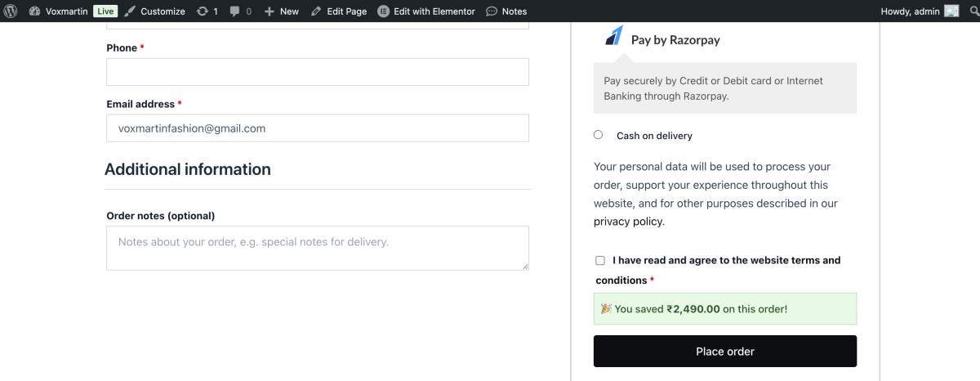Click the plus icon for New
Viewport: 980px width, 381px height.
269,11
